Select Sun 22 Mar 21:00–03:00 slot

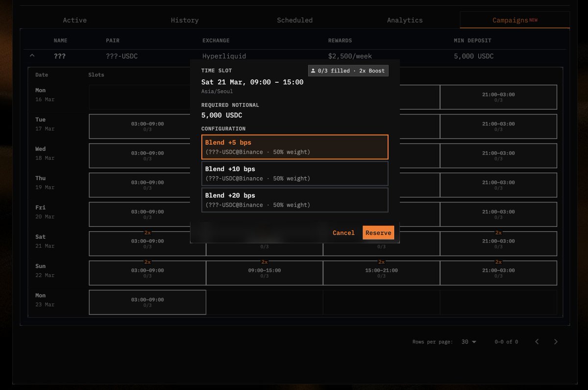pyautogui.click(x=498, y=273)
